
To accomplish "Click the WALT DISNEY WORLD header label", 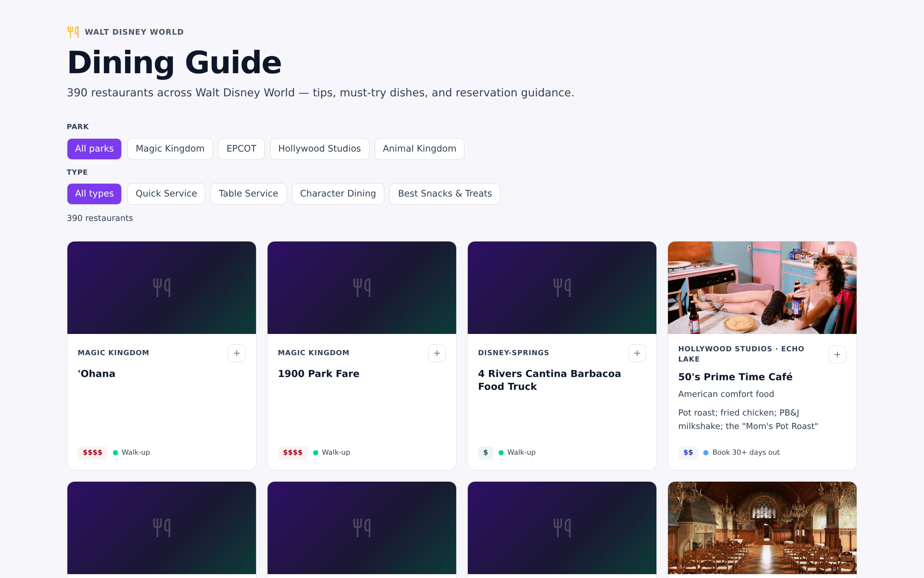I will pyautogui.click(x=134, y=32).
